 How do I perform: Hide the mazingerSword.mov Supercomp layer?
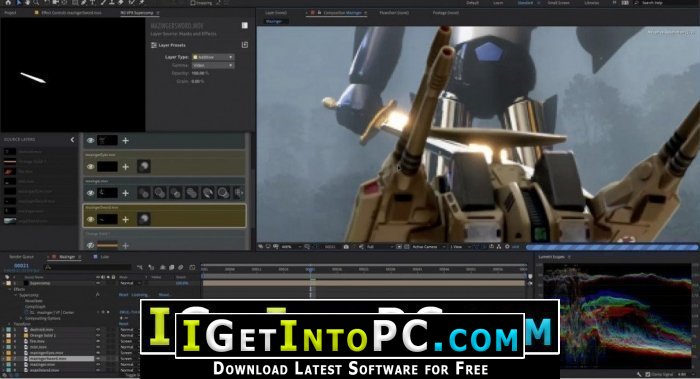pos(90,219)
